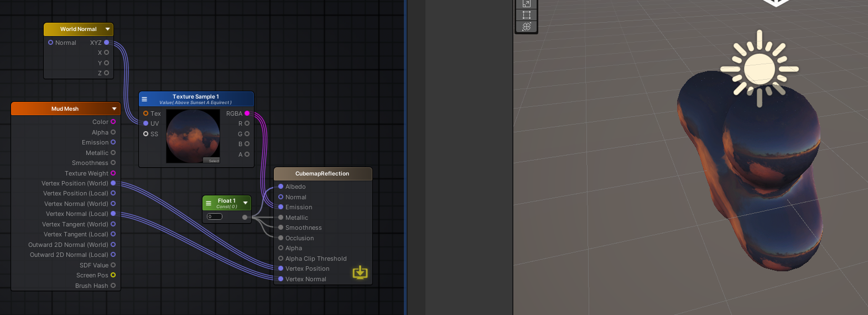Click the Screen Pos output port on Mud Mesh
This screenshot has width=868, height=315.
coord(113,275)
